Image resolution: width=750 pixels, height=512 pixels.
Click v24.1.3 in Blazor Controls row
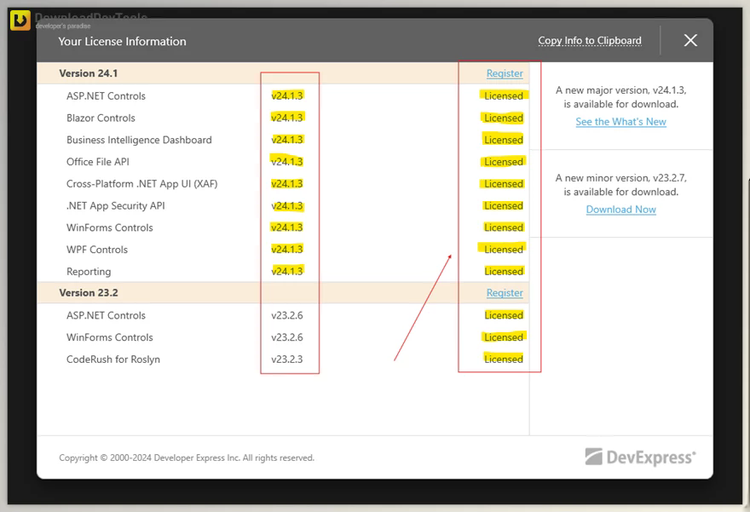[287, 118]
